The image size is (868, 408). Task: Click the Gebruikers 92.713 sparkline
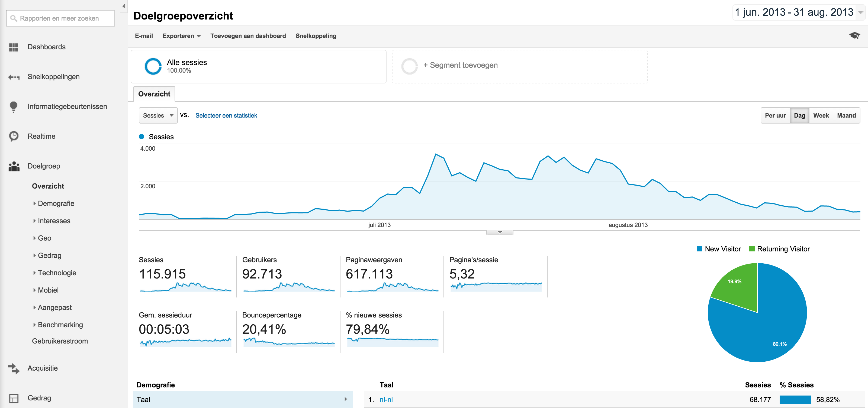tap(289, 287)
